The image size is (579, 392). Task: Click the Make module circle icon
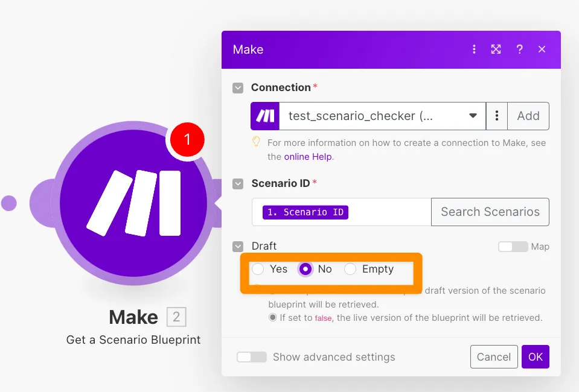pyautogui.click(x=134, y=204)
